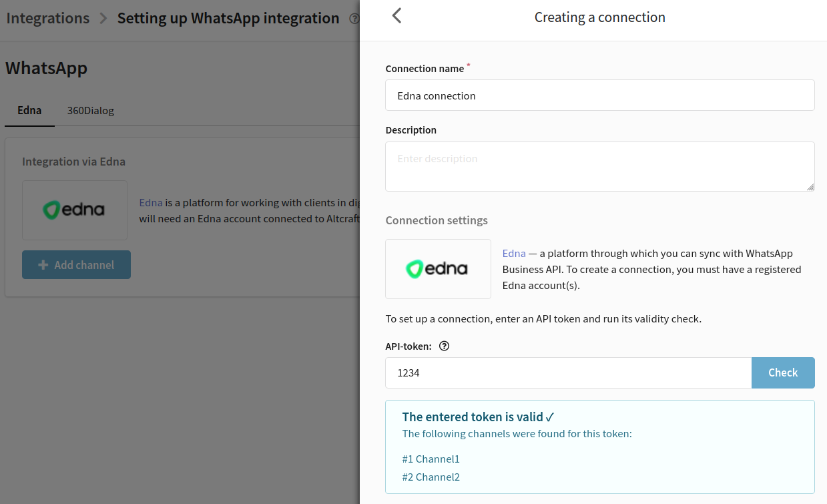Click the 'To set up a connection' instruction
This screenshot has width=827, height=504.
[x=543, y=319]
